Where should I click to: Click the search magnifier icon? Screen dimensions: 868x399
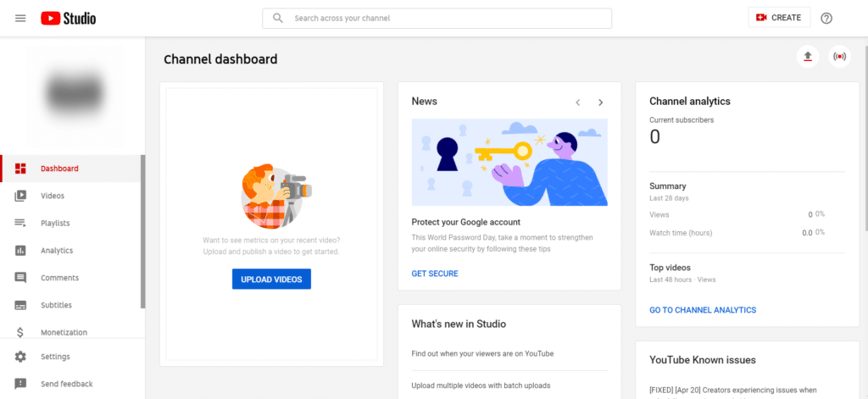[278, 19]
